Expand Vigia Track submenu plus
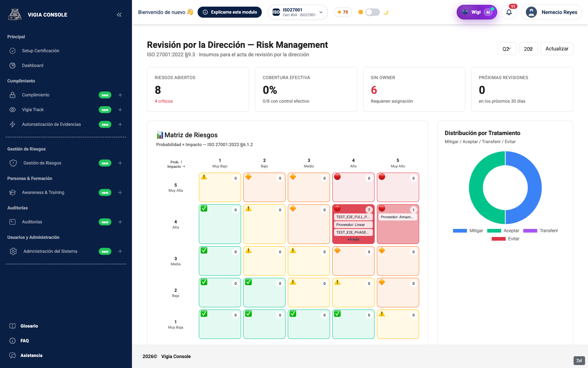This screenshot has width=588, height=368. [x=120, y=110]
